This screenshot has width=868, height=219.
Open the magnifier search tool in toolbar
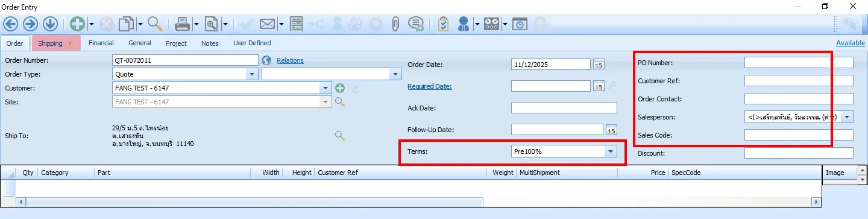pos(155,24)
